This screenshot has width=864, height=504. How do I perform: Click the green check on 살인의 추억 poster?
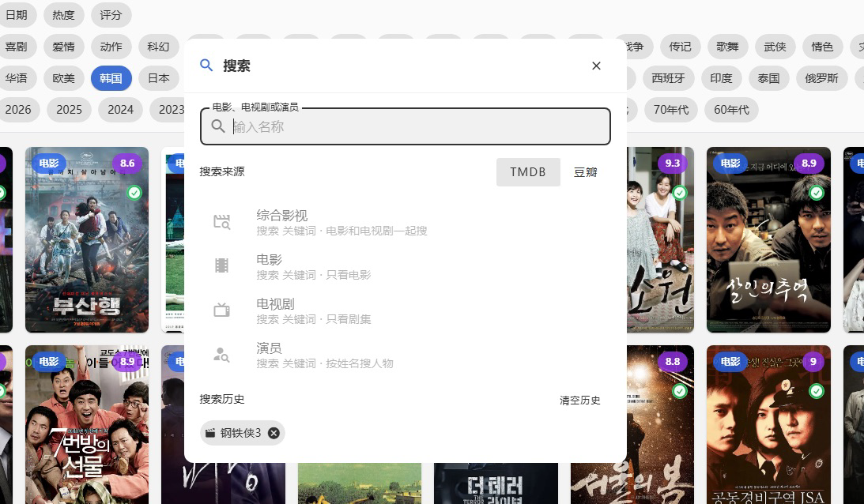pyautogui.click(x=817, y=192)
